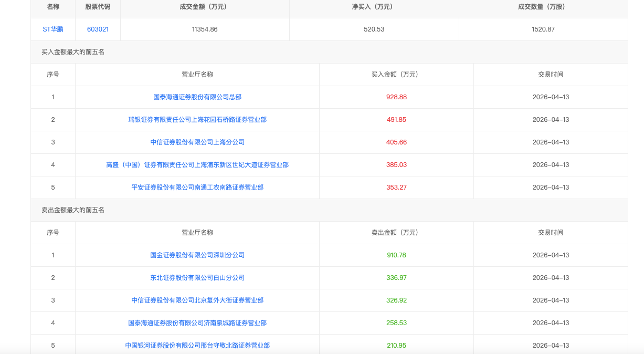Image resolution: width=644 pixels, height=354 pixels.
Task: Click the green 910.78 sell amount
Action: coord(396,255)
